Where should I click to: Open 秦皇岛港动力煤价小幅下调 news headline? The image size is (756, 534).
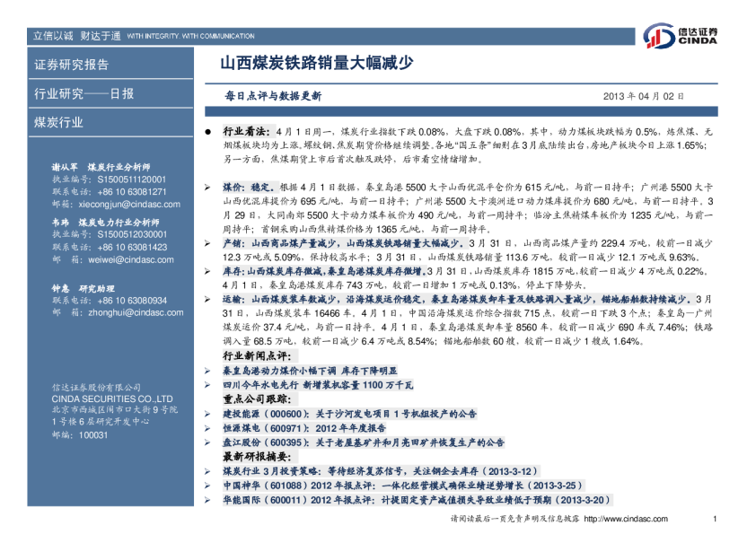click(310, 370)
